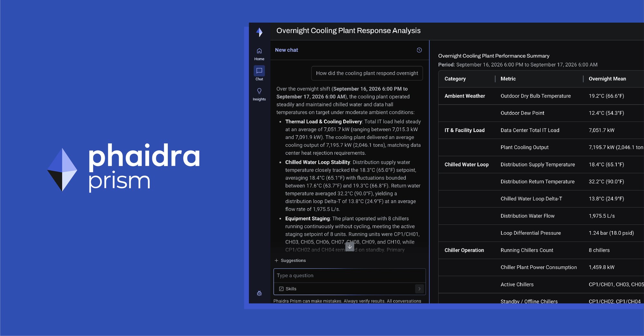Open chat history clock icon
The height and width of the screenshot is (336, 644).
[419, 50]
